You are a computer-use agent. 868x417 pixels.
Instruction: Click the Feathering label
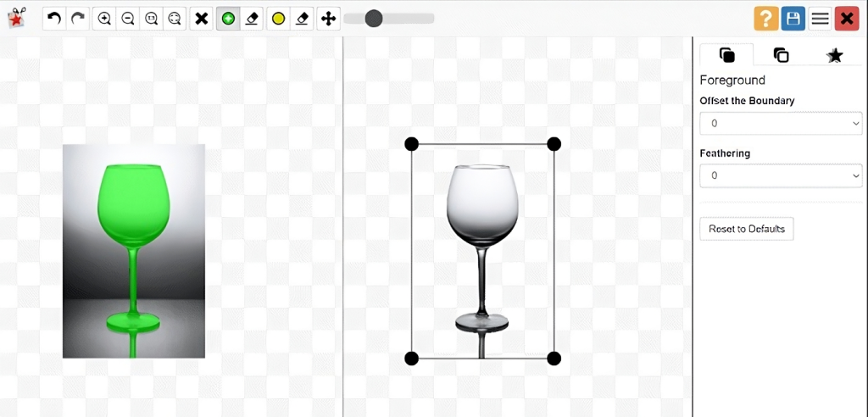coord(725,153)
